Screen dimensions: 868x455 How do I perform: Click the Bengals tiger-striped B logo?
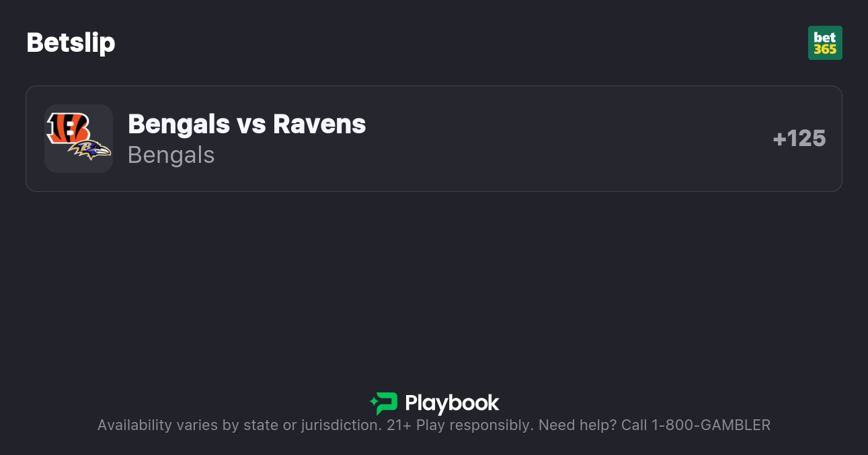coord(68,127)
